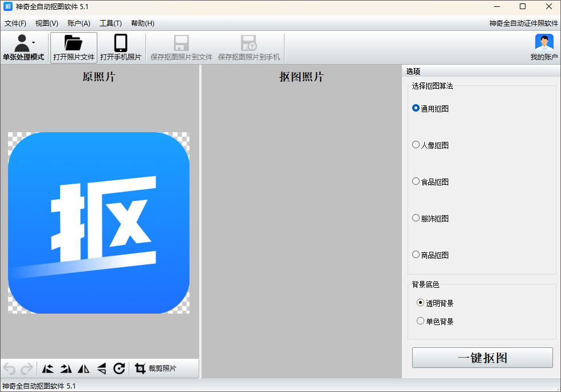Image resolution: width=561 pixels, height=392 pixels.
Task: Maximize the application window
Action: pos(523,6)
